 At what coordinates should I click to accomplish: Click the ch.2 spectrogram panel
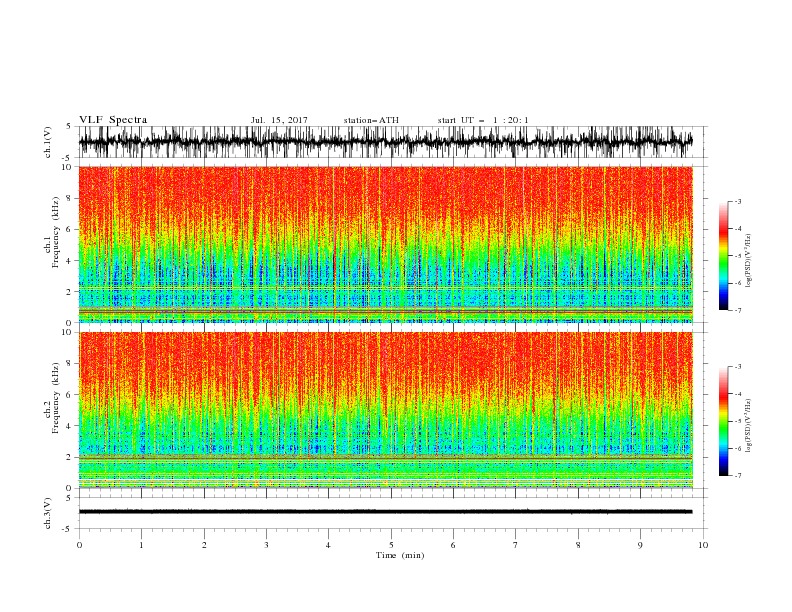point(386,410)
